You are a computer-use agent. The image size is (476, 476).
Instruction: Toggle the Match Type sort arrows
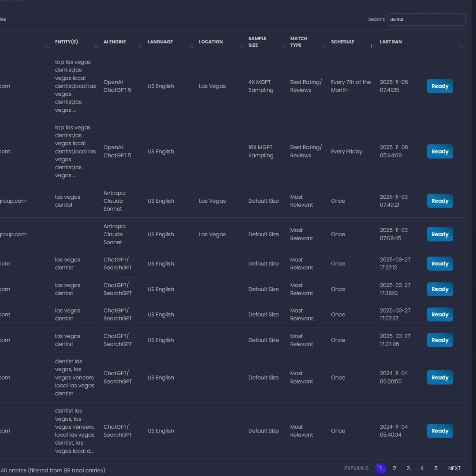(x=324, y=46)
